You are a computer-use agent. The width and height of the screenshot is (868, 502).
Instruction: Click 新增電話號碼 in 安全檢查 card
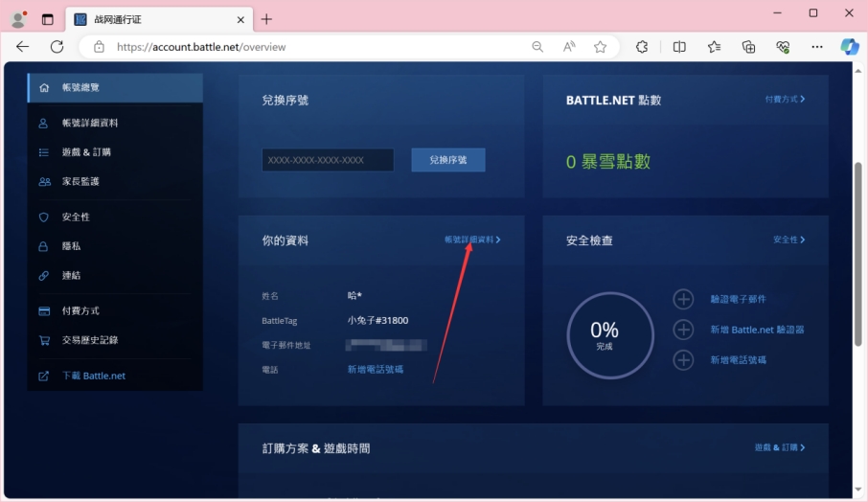point(738,360)
